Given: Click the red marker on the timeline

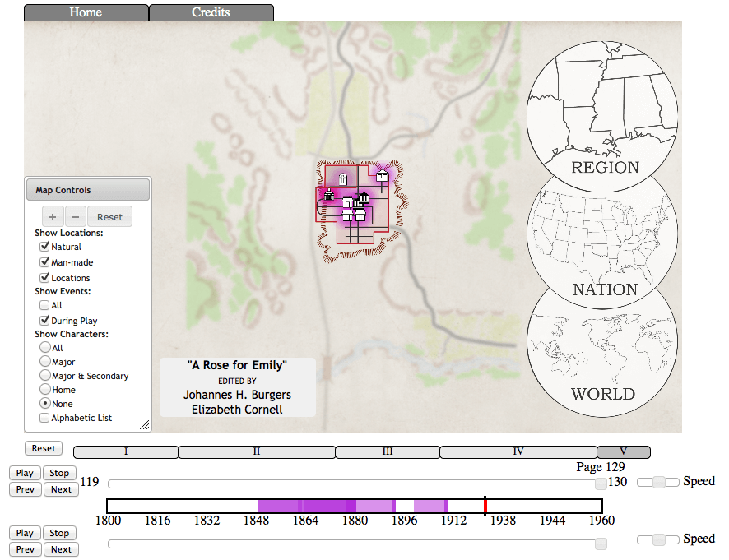Looking at the screenshot, I should click(x=485, y=506).
